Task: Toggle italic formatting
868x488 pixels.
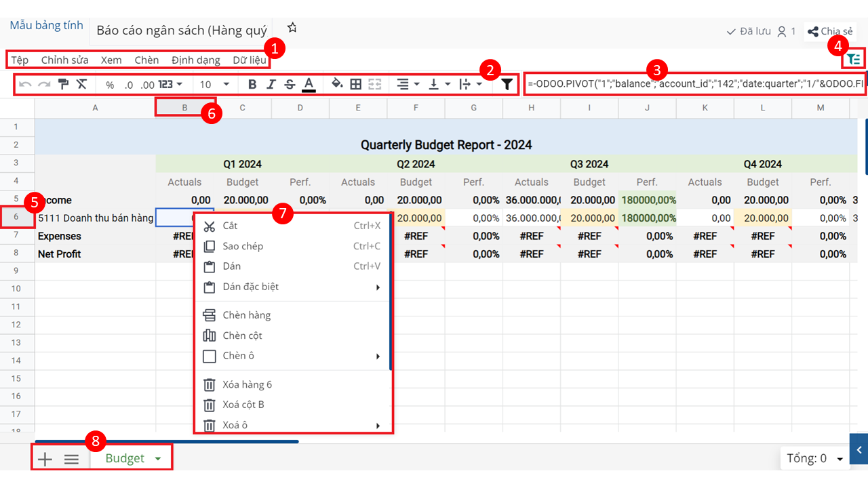Action: [x=271, y=84]
